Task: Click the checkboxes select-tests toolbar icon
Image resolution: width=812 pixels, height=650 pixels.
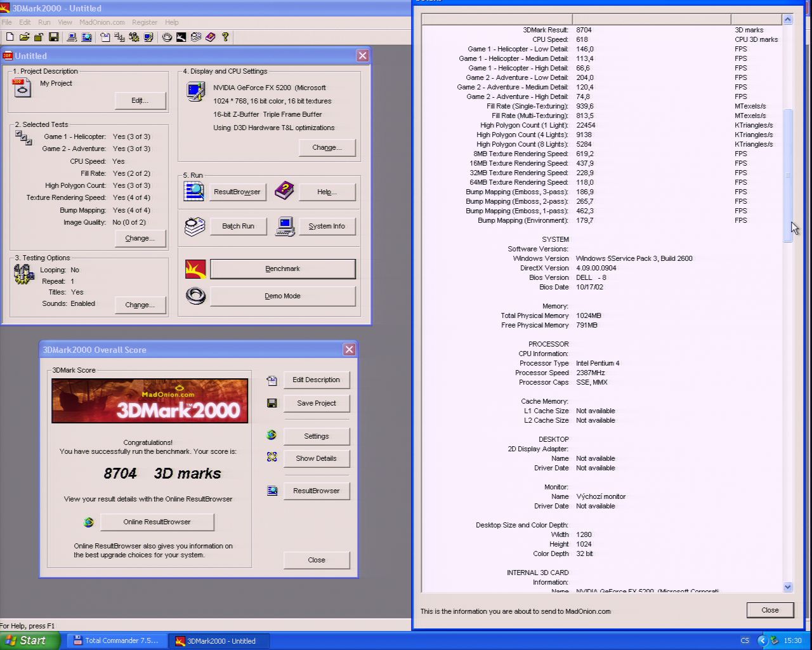Action: coord(119,37)
